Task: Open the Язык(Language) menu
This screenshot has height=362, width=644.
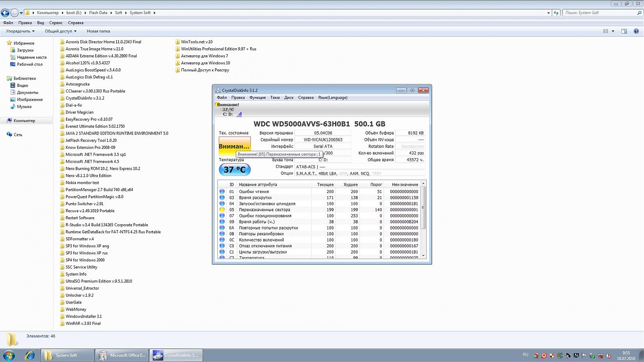Action: point(333,98)
